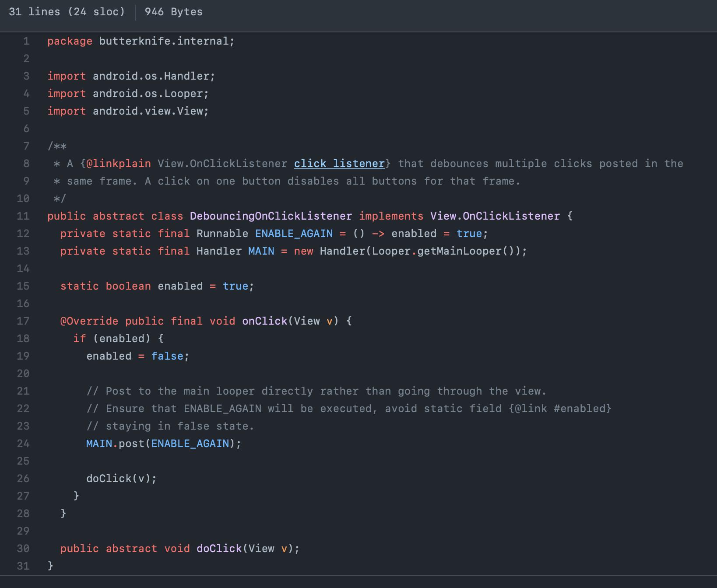Click the "butterknife.internal" package name

pos(164,41)
